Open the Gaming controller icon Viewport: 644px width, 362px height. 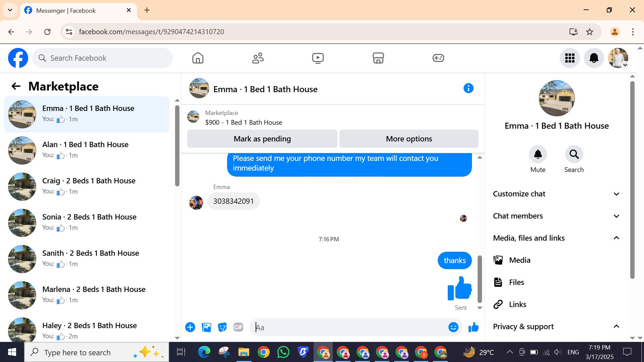438,58
